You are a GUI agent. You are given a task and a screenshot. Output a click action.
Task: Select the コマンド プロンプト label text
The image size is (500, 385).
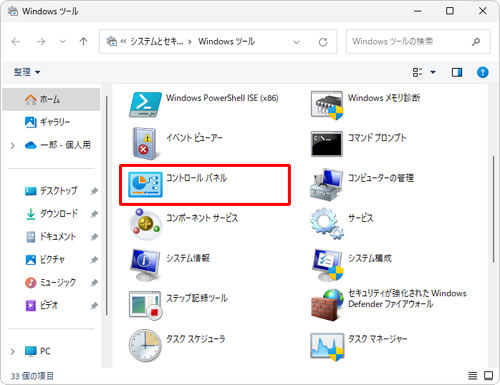(x=377, y=138)
